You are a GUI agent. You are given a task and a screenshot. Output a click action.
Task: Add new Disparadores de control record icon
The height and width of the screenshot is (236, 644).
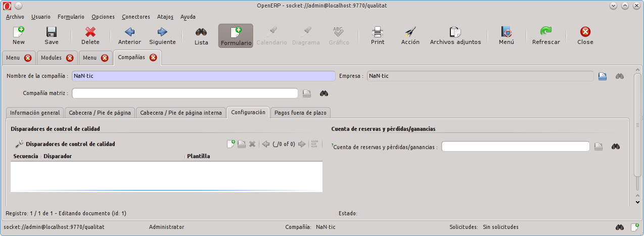(x=231, y=144)
